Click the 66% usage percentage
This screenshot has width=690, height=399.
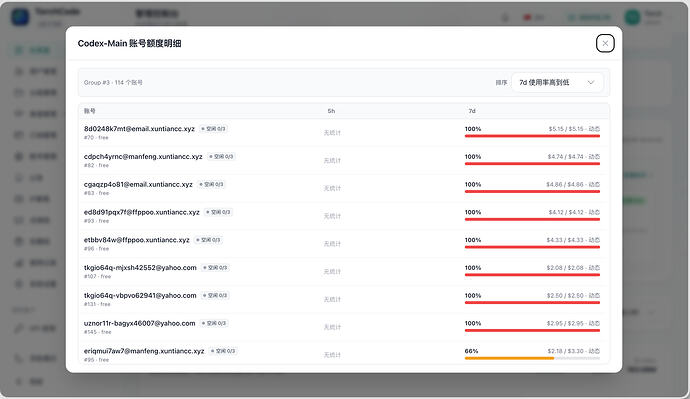[471, 351]
